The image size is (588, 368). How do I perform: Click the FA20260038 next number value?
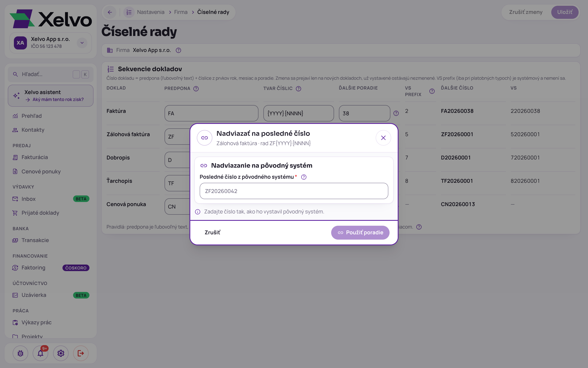click(x=457, y=111)
